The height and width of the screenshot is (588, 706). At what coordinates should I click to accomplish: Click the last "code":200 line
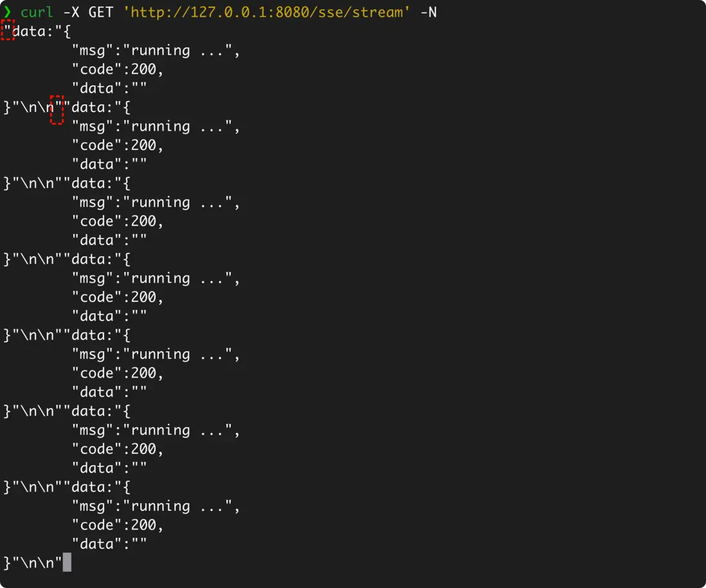pos(118,525)
